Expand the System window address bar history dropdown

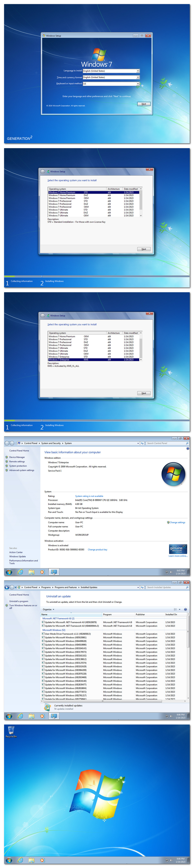tap(138, 443)
